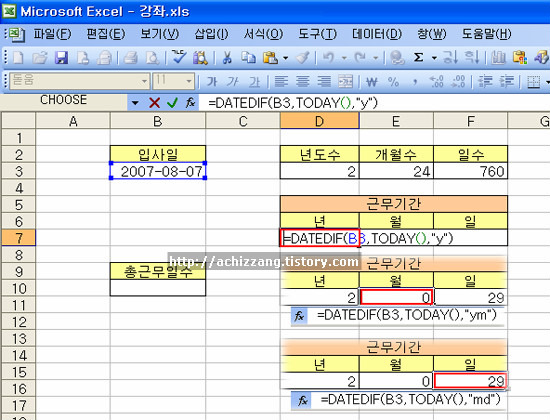Activate the Format Painter brush
The image size is (550, 420).
click(x=302, y=58)
